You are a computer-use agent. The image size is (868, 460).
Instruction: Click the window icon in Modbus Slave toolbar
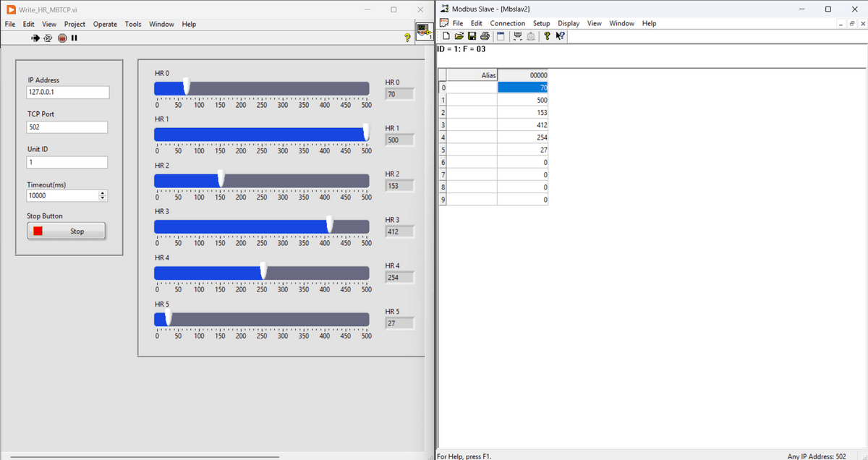tap(500, 36)
